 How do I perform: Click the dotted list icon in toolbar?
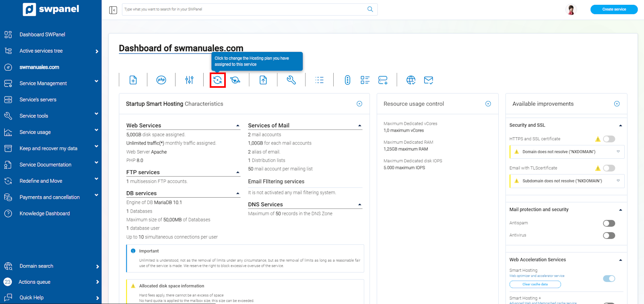click(x=319, y=80)
